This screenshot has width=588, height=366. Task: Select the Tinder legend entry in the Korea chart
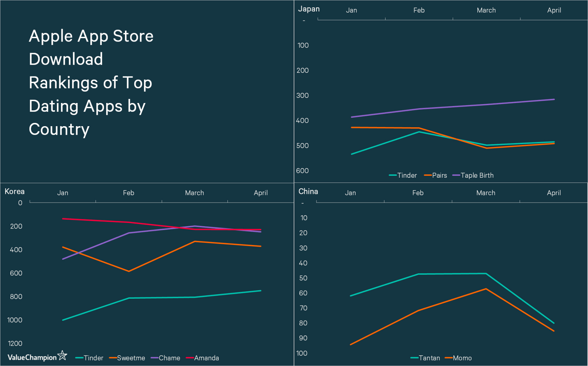[89, 358]
